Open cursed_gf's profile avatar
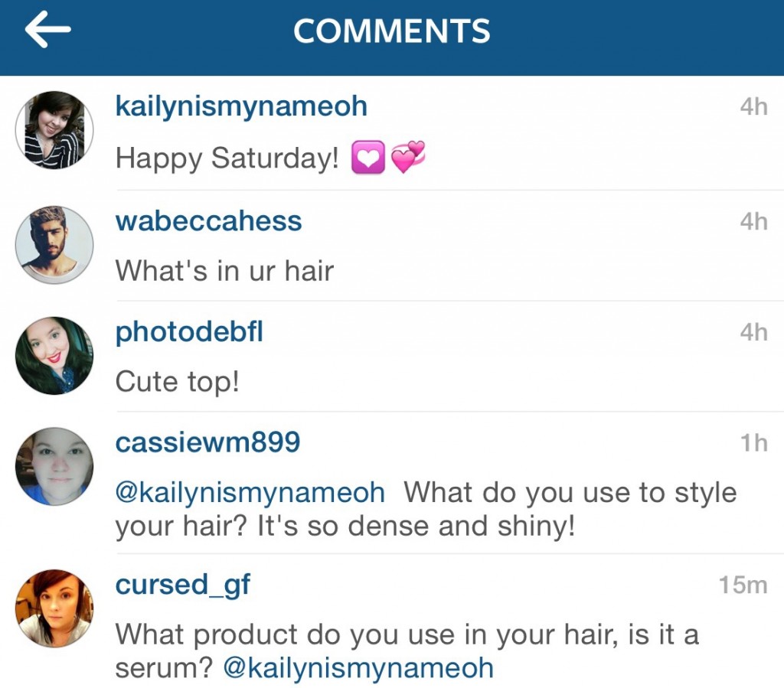784x688 pixels. pyautogui.click(x=54, y=608)
